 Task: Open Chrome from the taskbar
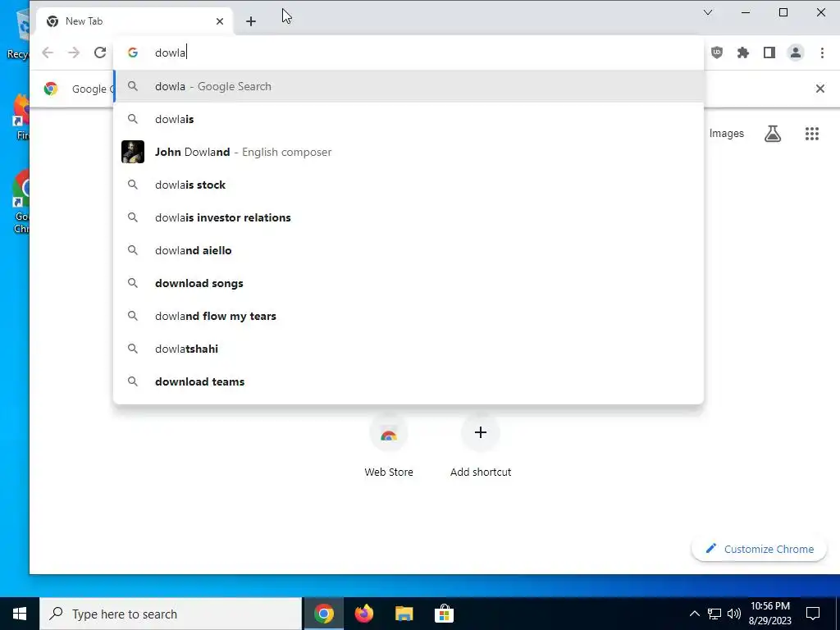[x=323, y=614]
